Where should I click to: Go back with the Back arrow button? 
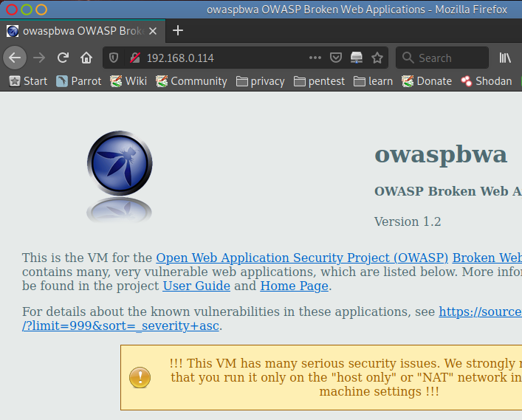coord(15,58)
